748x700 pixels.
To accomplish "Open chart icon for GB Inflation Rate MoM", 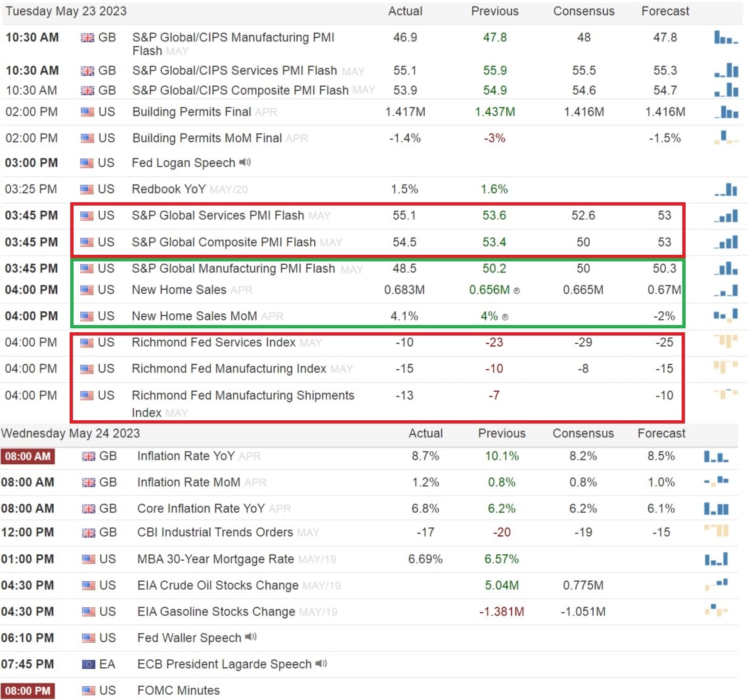I will tap(716, 481).
